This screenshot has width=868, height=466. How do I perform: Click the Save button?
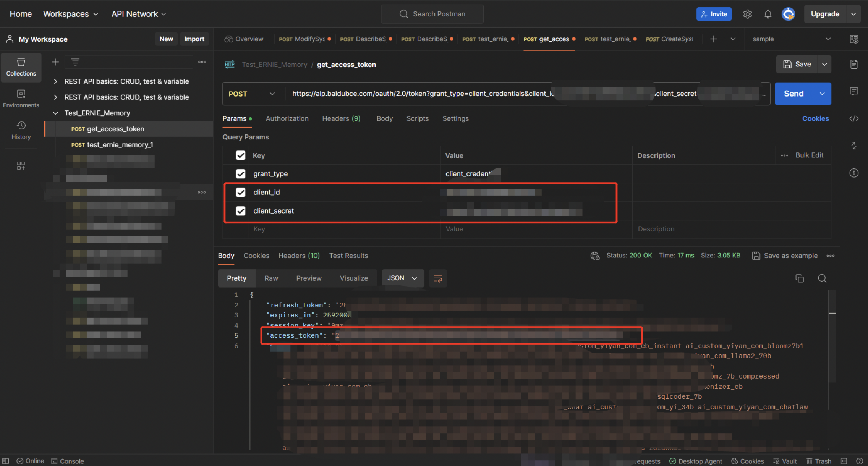click(x=797, y=64)
